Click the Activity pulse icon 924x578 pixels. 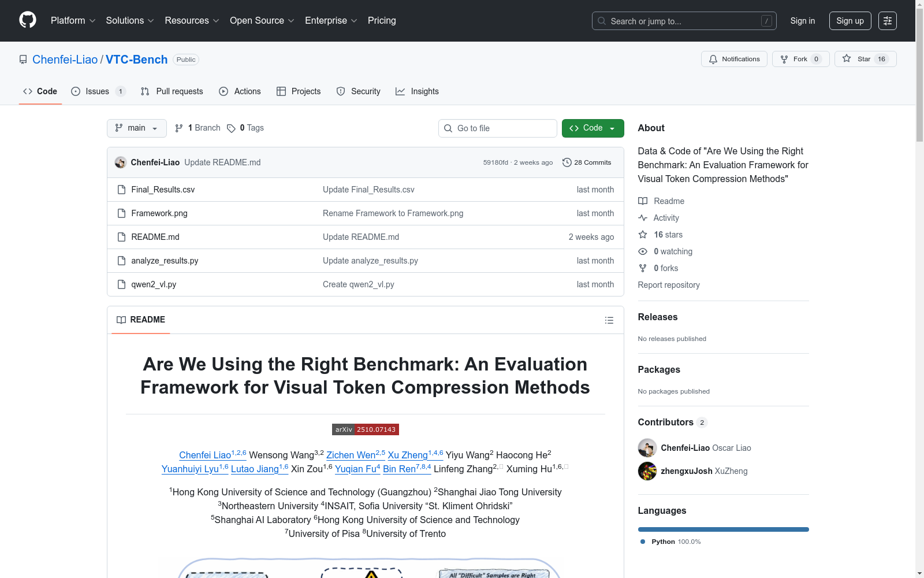[x=643, y=218]
